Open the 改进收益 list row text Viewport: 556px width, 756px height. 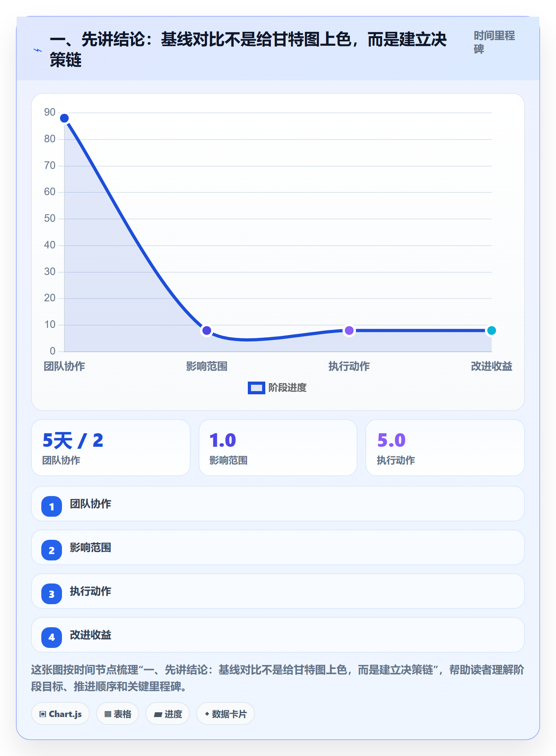[91, 635]
